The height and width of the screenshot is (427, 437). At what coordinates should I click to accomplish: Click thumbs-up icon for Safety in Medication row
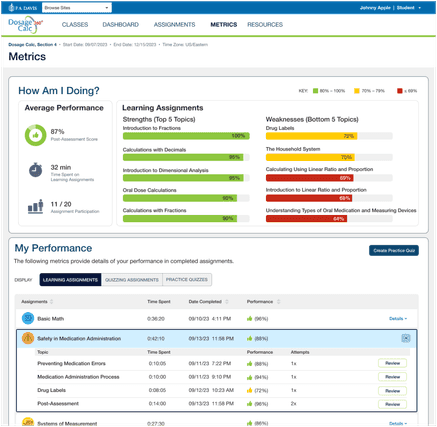click(x=249, y=339)
